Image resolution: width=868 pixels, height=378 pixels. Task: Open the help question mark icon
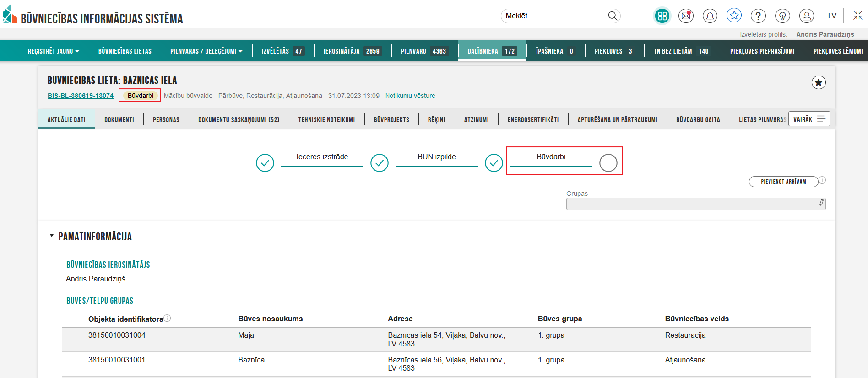758,16
